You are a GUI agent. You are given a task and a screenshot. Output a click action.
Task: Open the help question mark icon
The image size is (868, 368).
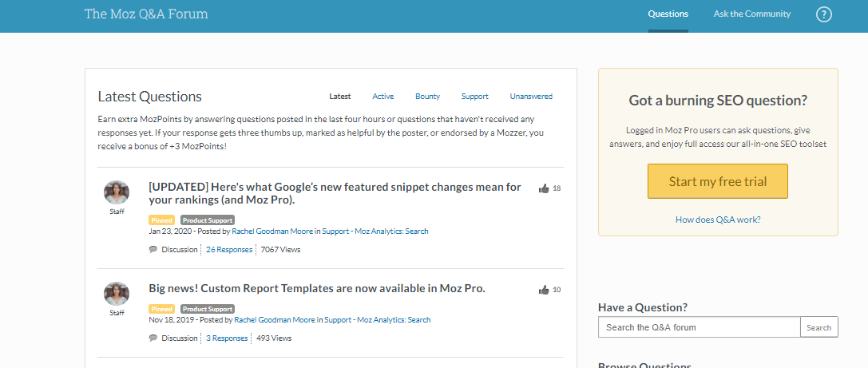[824, 14]
